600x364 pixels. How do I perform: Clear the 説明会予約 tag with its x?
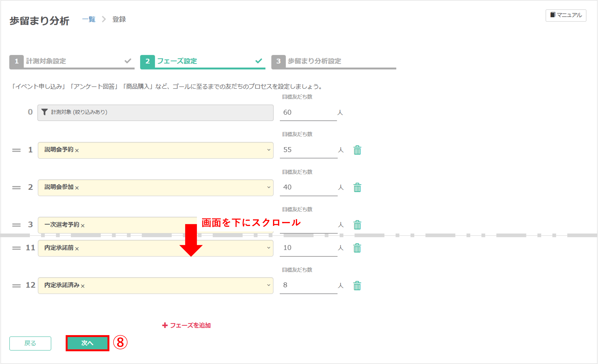click(x=77, y=151)
